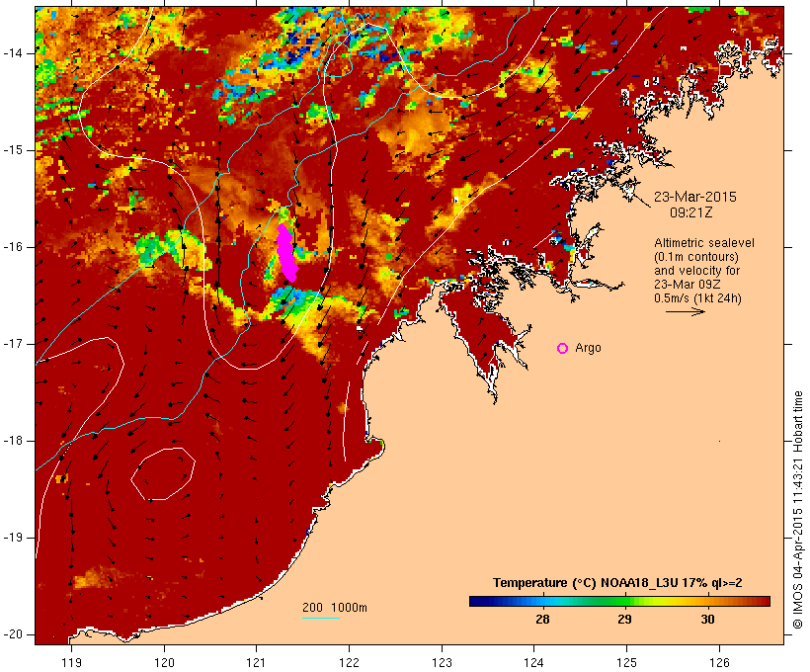Click longitude axis label '122'
This screenshot has height=672, width=810.
(x=350, y=663)
